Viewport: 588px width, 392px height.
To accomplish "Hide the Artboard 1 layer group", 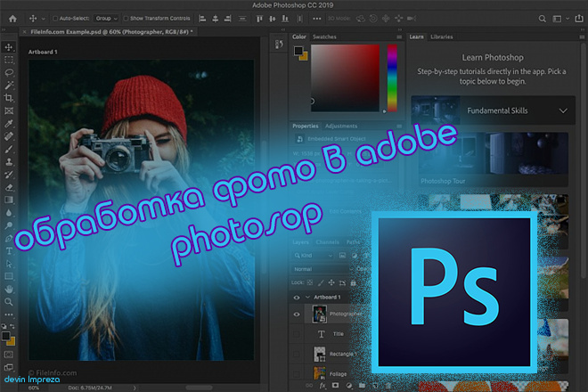I will point(297,298).
